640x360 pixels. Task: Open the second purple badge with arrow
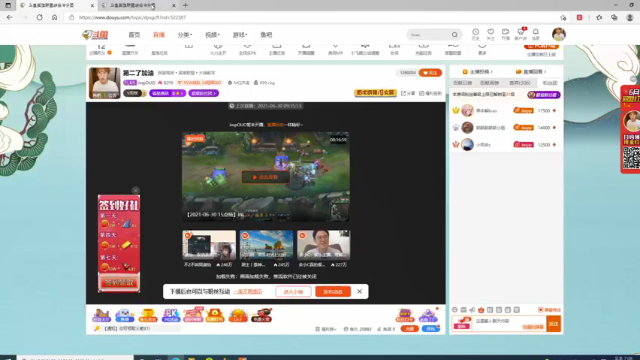point(204,93)
